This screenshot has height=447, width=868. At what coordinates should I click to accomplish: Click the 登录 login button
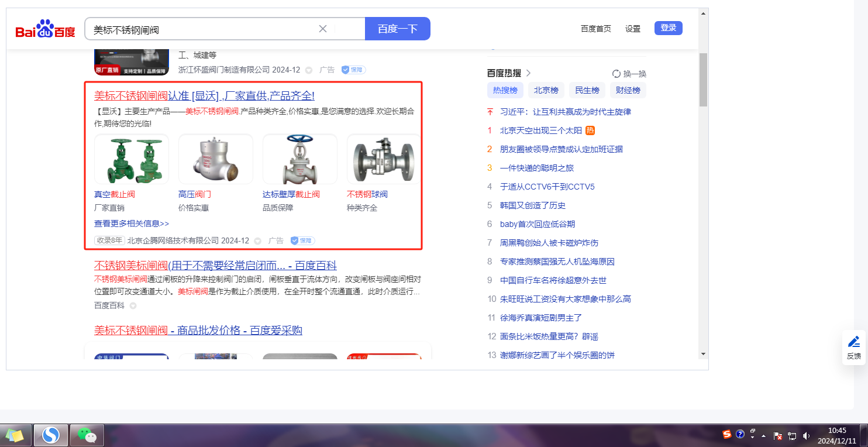click(x=669, y=28)
